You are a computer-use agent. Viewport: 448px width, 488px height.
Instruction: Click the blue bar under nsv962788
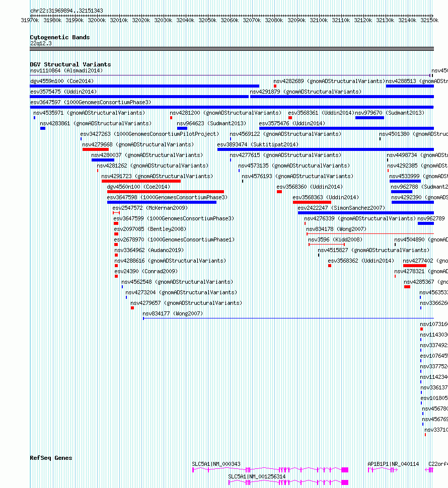click(402, 192)
